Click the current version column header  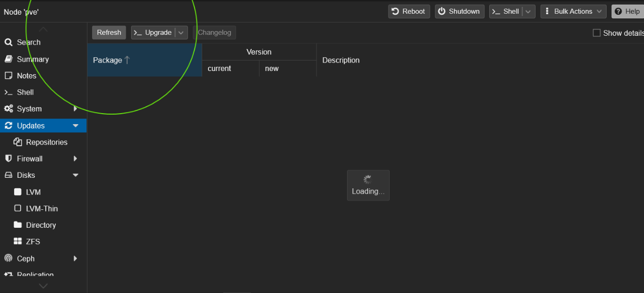click(x=231, y=68)
